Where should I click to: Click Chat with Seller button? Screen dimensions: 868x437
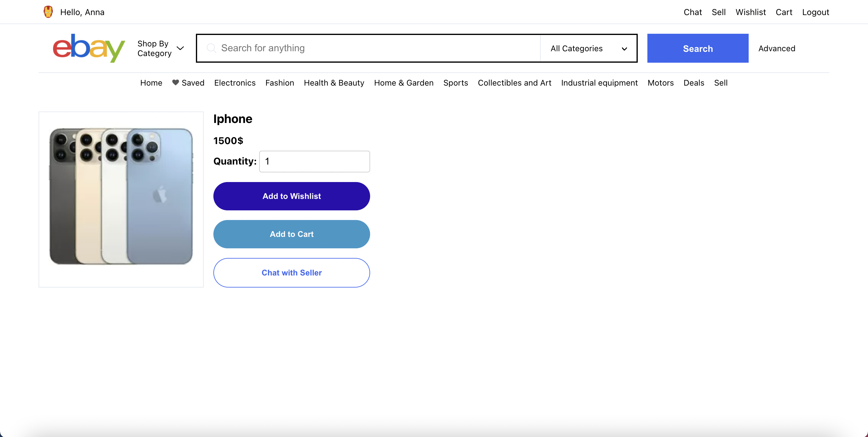coord(291,272)
